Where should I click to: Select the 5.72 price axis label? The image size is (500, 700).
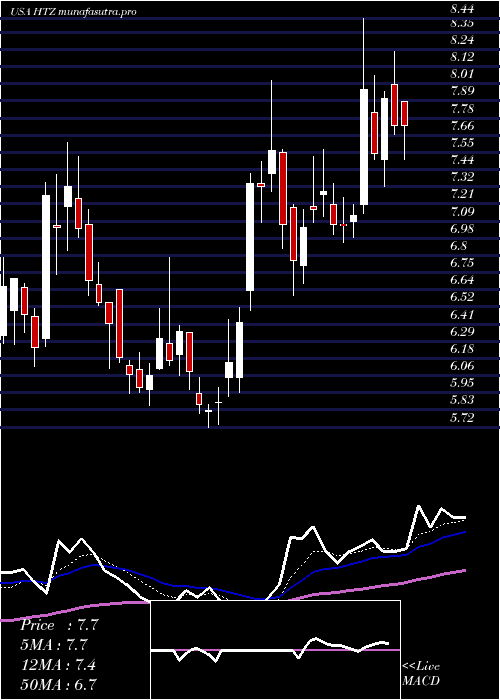pyautogui.click(x=463, y=417)
